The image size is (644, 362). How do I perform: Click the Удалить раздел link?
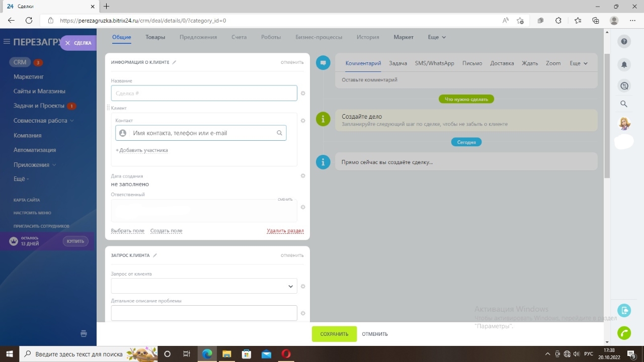[x=285, y=231]
